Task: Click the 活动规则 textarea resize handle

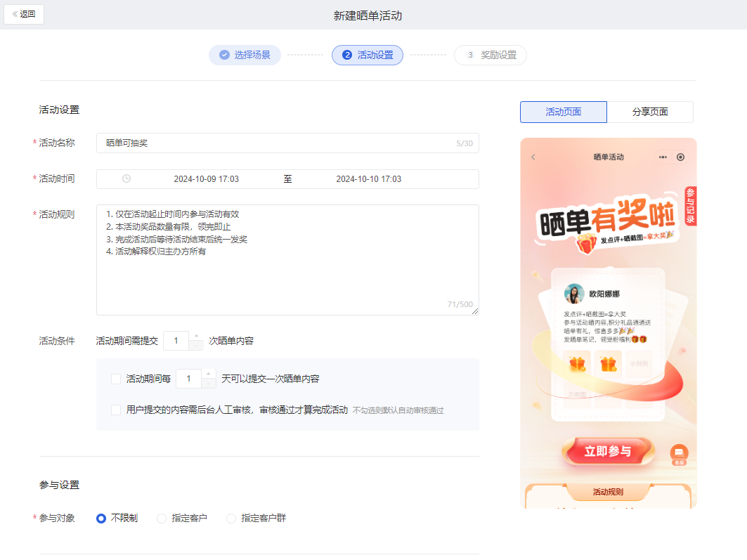Action: pos(475,311)
